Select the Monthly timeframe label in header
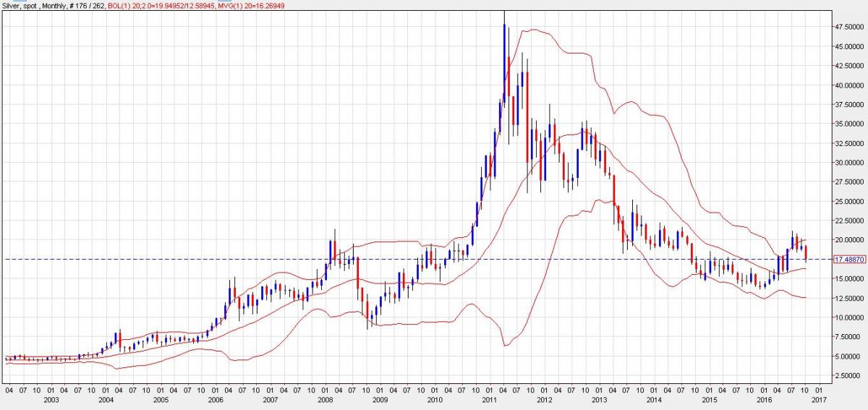 pyautogui.click(x=54, y=4)
